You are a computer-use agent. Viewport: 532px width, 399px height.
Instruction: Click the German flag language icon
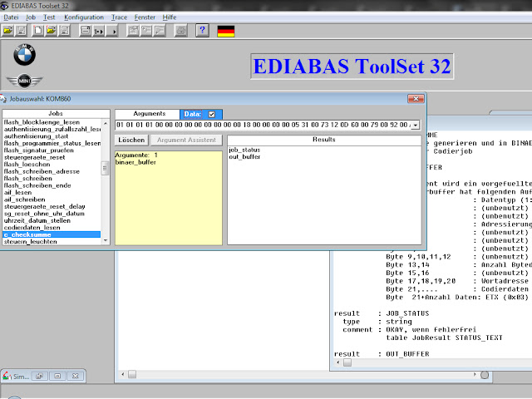click(225, 32)
